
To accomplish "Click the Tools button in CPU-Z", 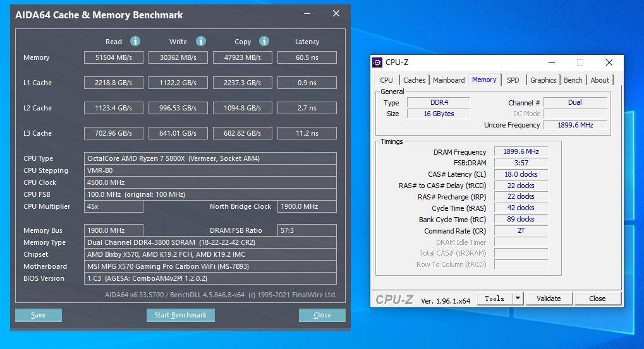I will 494,299.
